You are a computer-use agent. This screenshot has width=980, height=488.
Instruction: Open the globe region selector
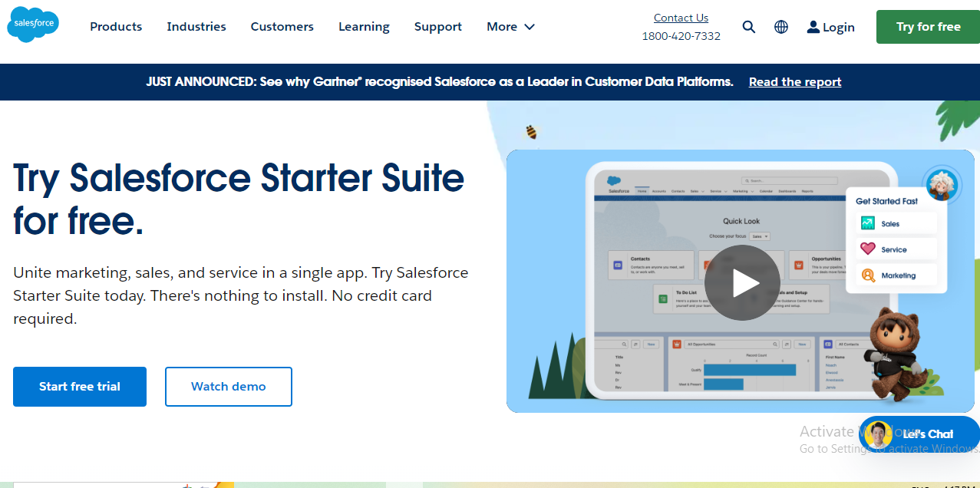click(x=781, y=27)
